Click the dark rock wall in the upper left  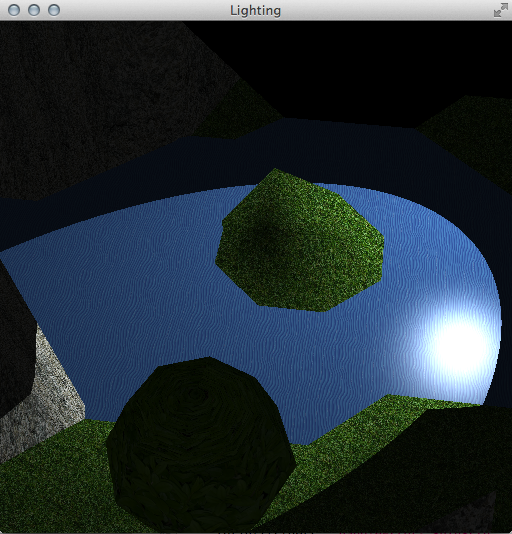click(102, 102)
